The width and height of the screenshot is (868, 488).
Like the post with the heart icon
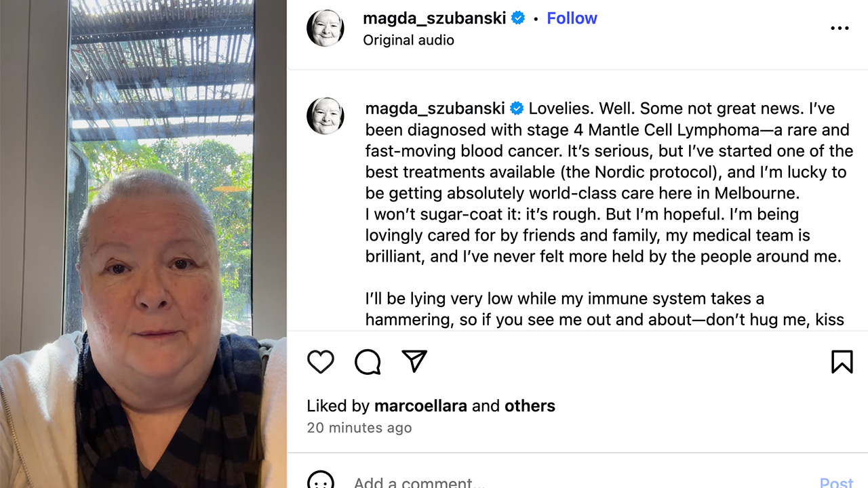click(x=320, y=362)
